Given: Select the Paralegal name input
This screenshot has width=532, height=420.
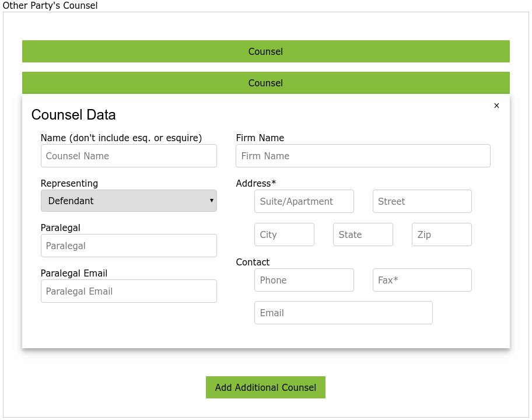Looking at the screenshot, I should tap(128, 246).
